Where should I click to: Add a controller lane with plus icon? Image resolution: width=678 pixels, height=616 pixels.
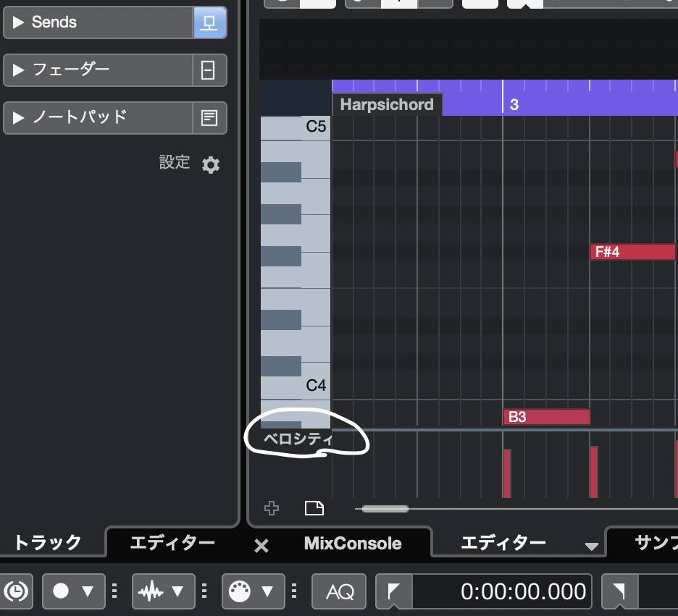coord(272,508)
